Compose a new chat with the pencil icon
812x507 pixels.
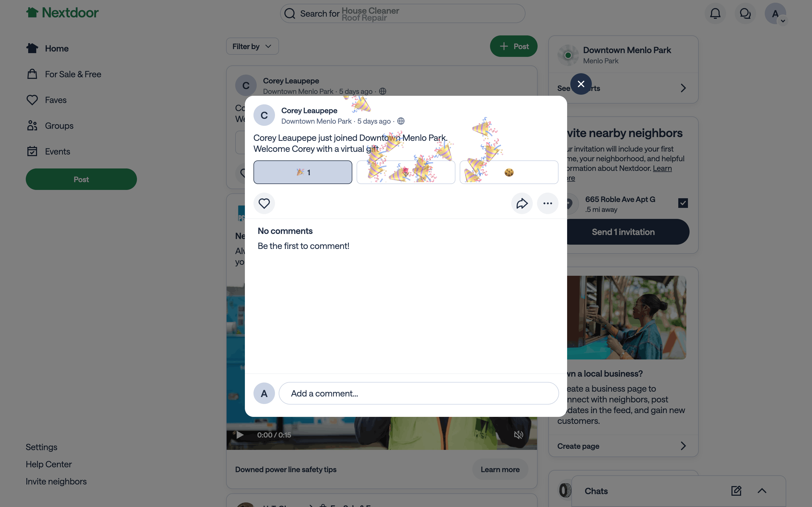tap(736, 491)
